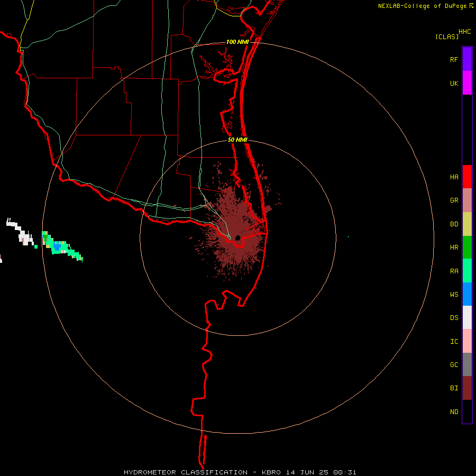
Task: Click the 50 NMI range ring label
Action: click(237, 140)
